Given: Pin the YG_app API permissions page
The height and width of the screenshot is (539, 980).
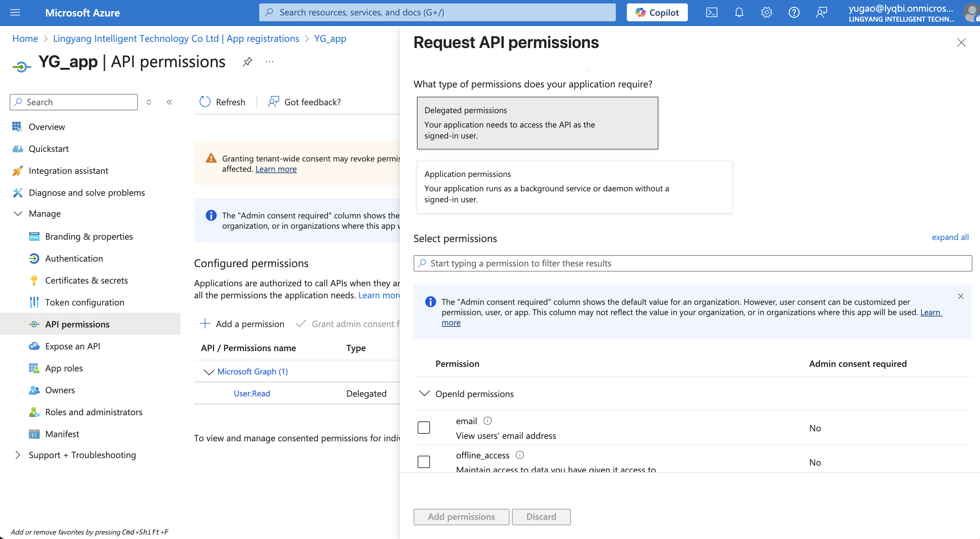Looking at the screenshot, I should 247,62.
